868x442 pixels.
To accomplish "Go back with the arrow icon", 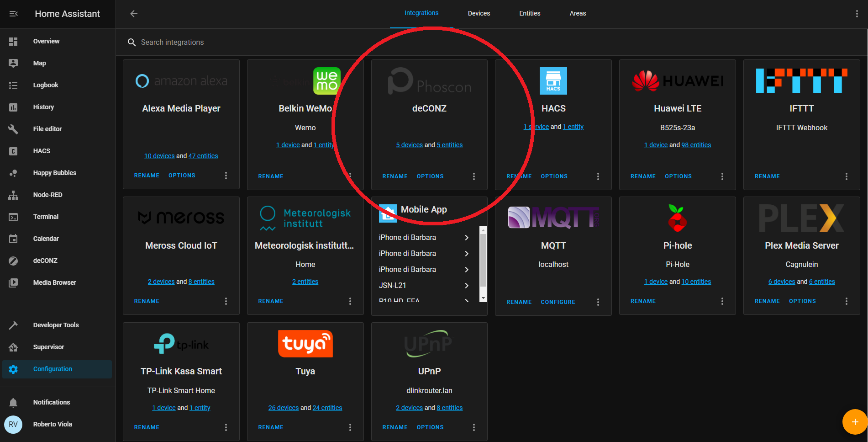I will (134, 14).
